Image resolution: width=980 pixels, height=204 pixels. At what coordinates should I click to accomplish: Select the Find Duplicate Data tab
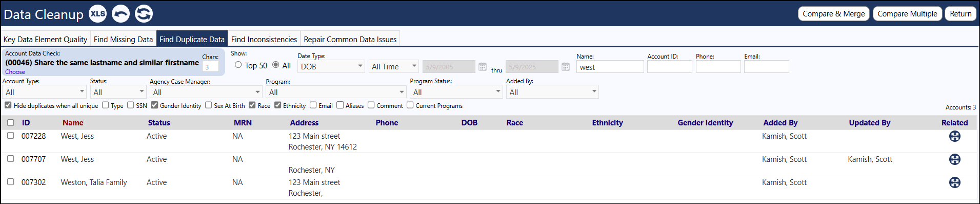coord(192,39)
